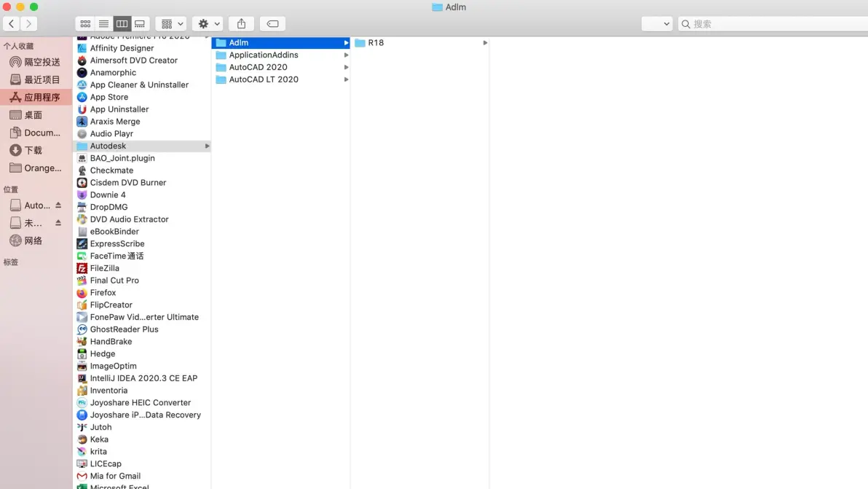The height and width of the screenshot is (489, 868).
Task: Select Anamorphic app
Action: (x=142, y=73)
